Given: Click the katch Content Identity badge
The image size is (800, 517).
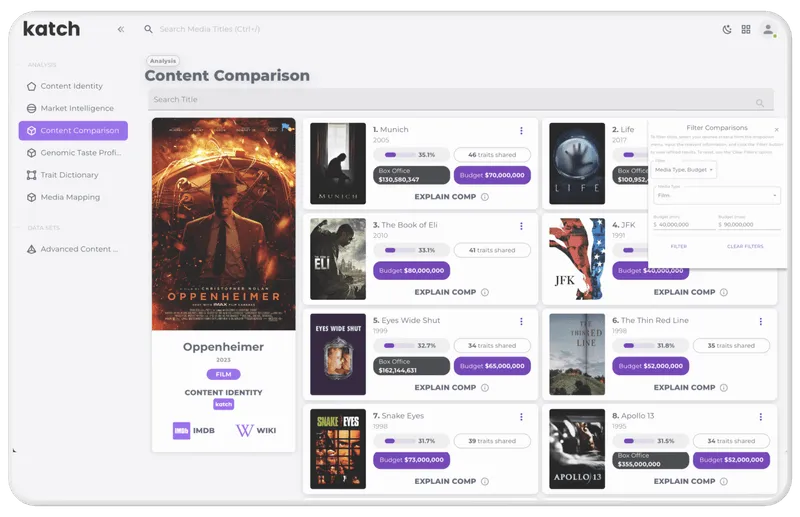Looking at the screenshot, I should [x=223, y=404].
